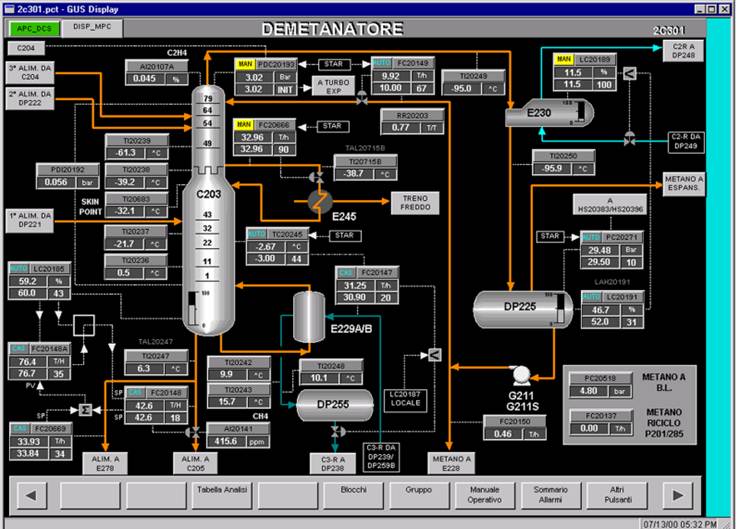Select the DP225 drum vessel
The image size is (740, 529).
click(x=519, y=309)
